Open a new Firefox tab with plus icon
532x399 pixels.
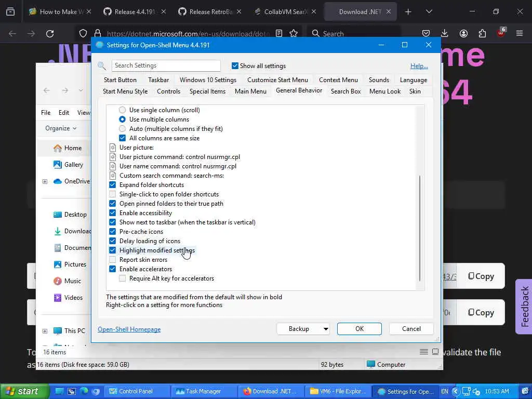(408, 12)
